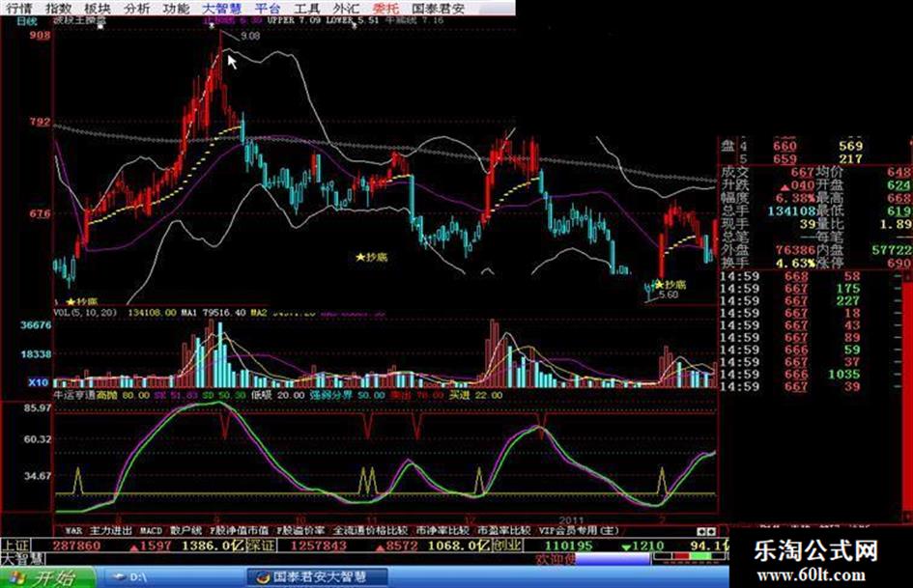
Task: Open the 委托 menu
Action: pyautogui.click(x=385, y=8)
